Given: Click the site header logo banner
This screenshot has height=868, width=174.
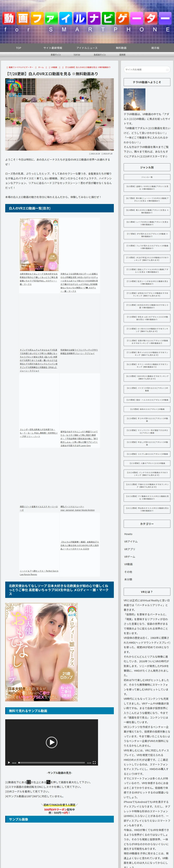Looking at the screenshot, I should 87,21.
